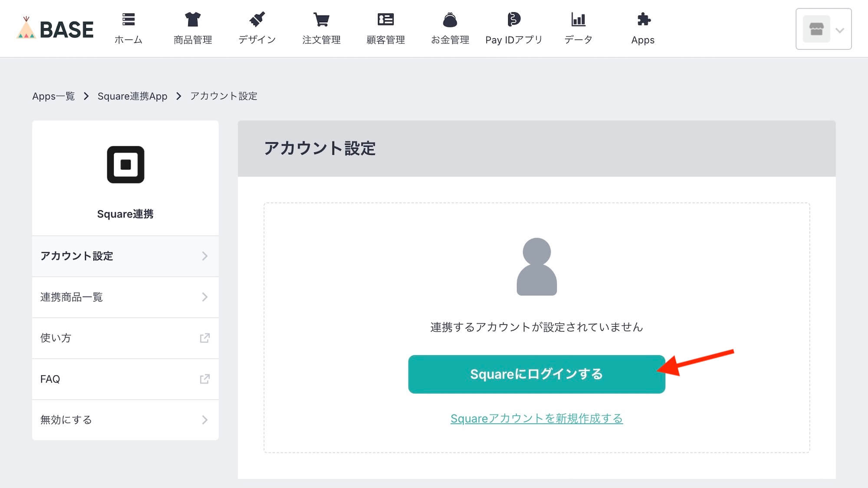
Task: Open the デザイン paintbrush icon
Action: point(257,20)
